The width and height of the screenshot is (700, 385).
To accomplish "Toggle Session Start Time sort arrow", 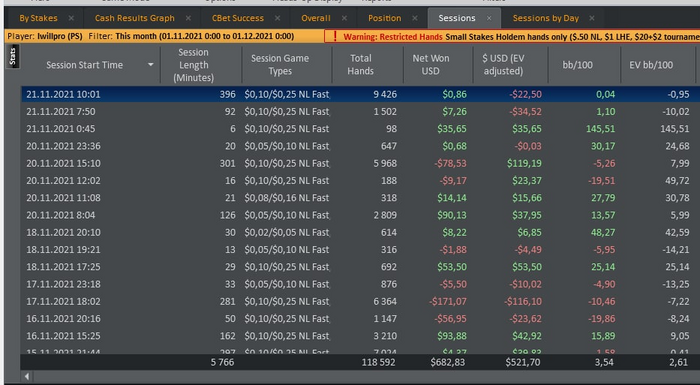I will tap(151, 65).
